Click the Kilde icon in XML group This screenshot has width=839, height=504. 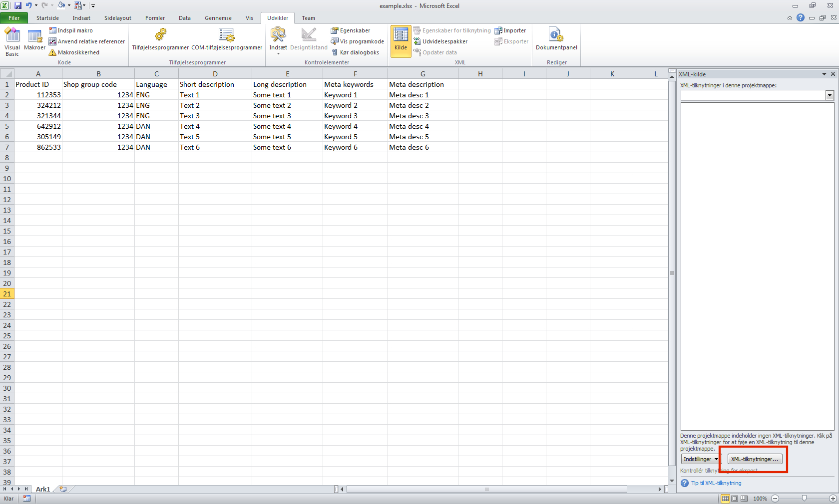(401, 41)
